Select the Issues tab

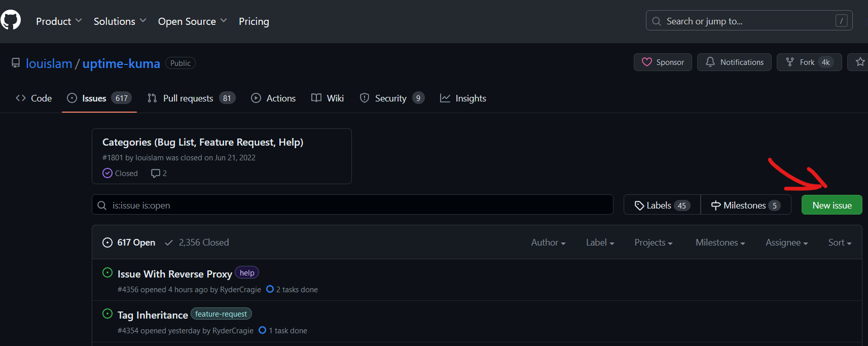[x=99, y=98]
